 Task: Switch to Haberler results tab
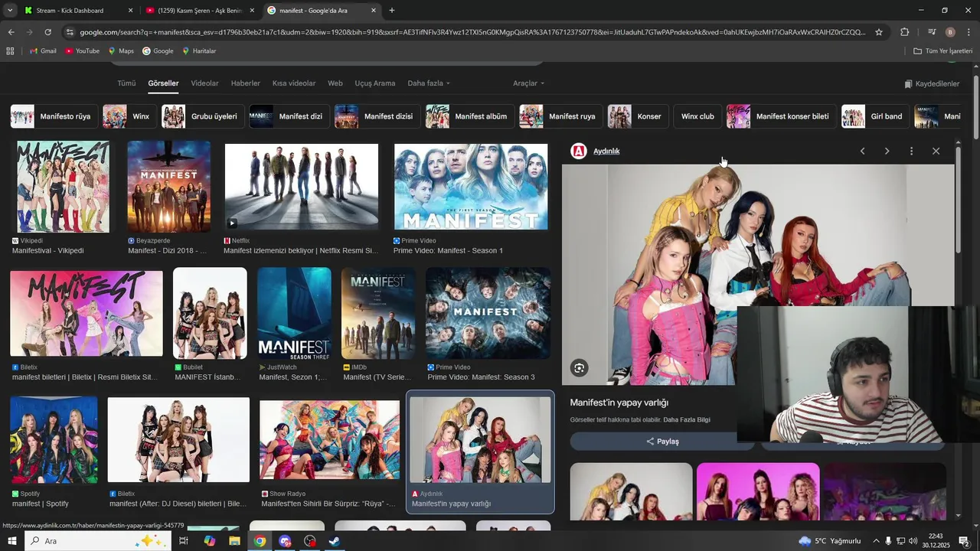[246, 83]
